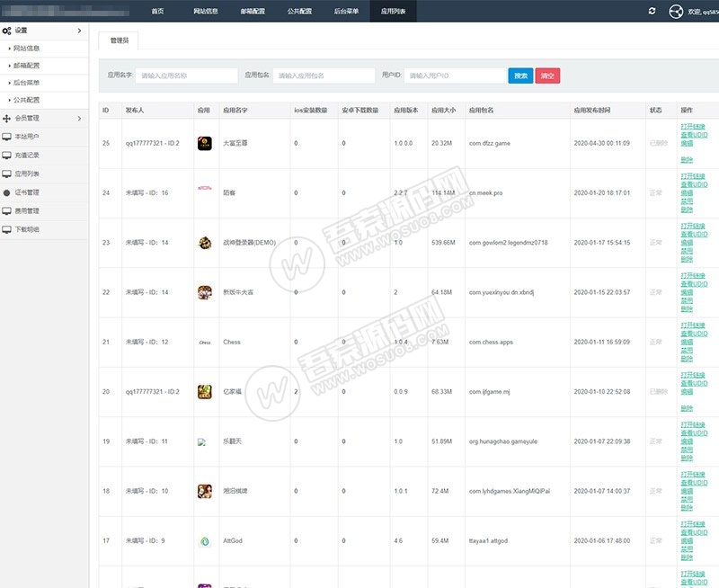This screenshot has height=588, width=719.
Task: Click the cross-arrows icon beside 会员管理
Action: [x=7, y=119]
